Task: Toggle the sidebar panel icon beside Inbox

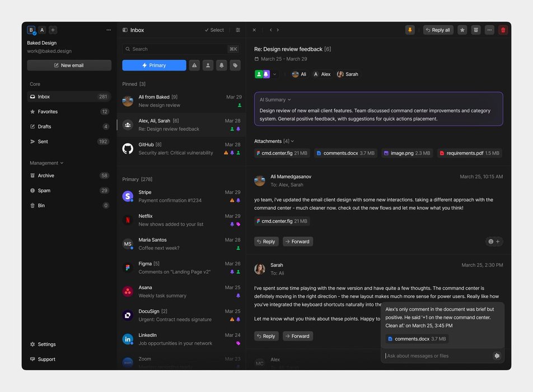Action: (x=125, y=30)
